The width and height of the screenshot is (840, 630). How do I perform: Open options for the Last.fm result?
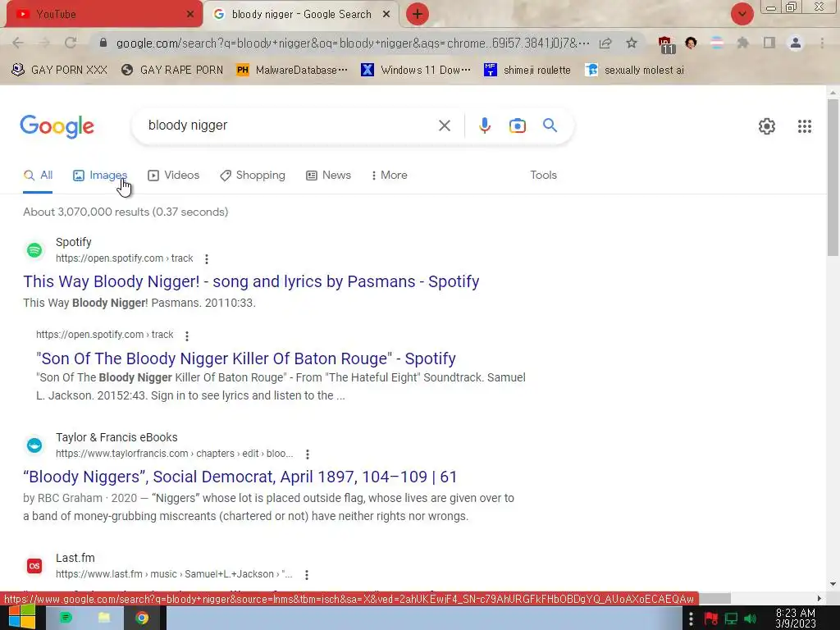[307, 575]
